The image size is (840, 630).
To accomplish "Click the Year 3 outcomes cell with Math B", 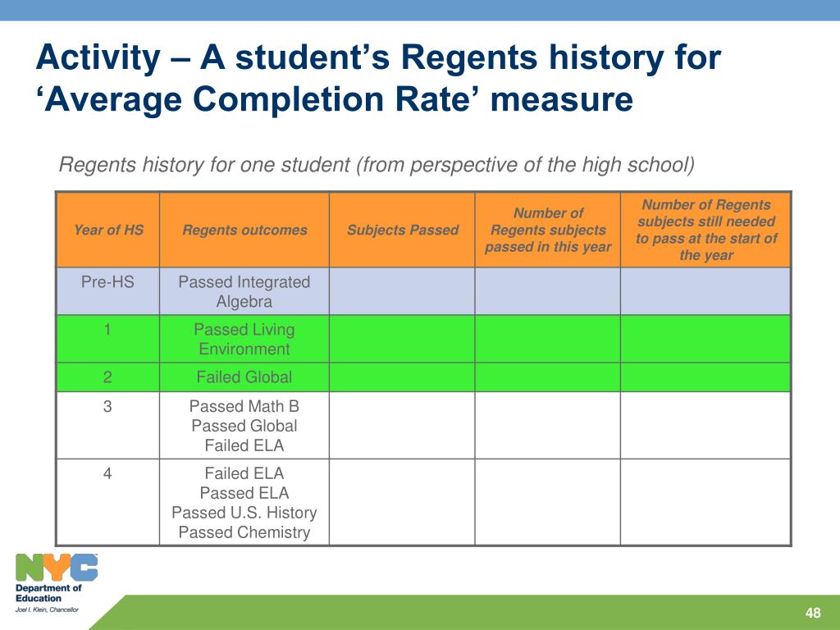I will 244,426.
